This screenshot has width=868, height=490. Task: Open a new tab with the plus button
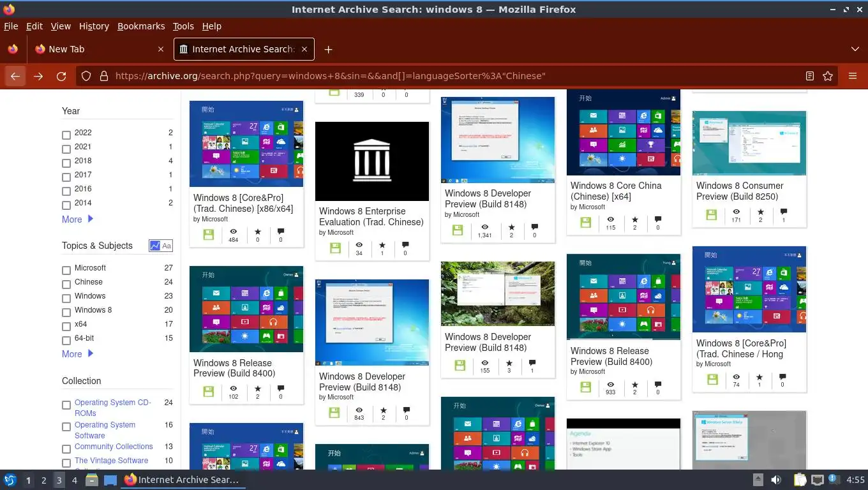pos(328,49)
